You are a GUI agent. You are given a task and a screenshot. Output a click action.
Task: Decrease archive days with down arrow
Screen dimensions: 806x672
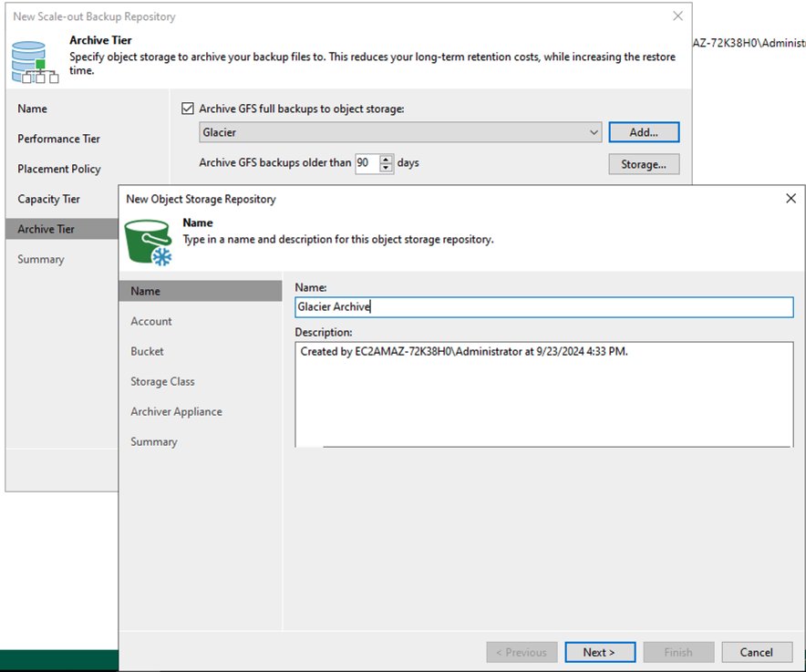tap(386, 168)
